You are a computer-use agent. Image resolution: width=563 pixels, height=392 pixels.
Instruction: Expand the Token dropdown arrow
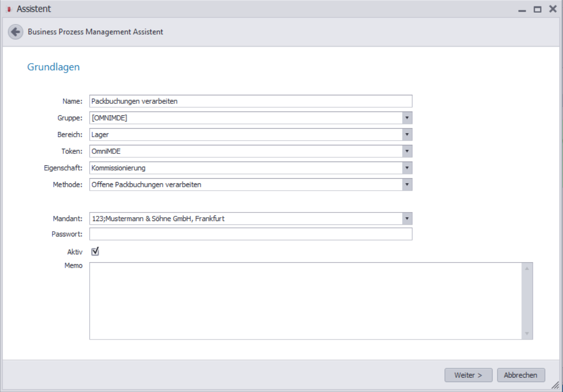407,151
